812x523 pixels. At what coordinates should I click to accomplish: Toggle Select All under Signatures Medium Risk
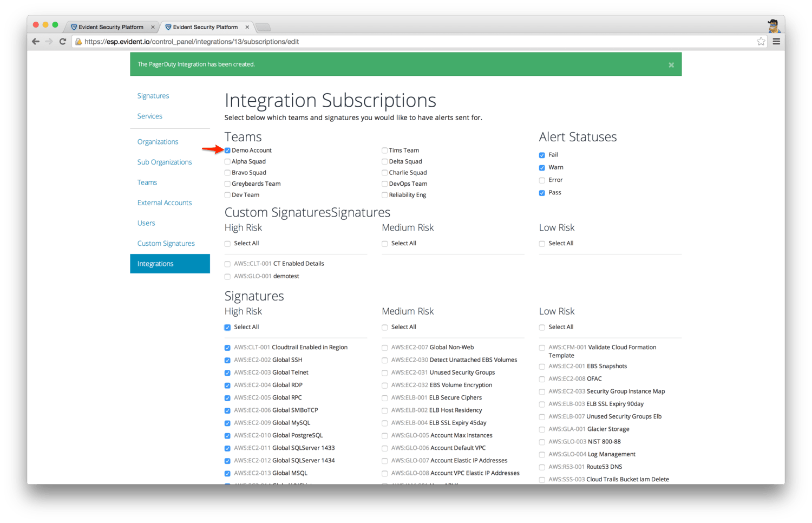pos(384,328)
